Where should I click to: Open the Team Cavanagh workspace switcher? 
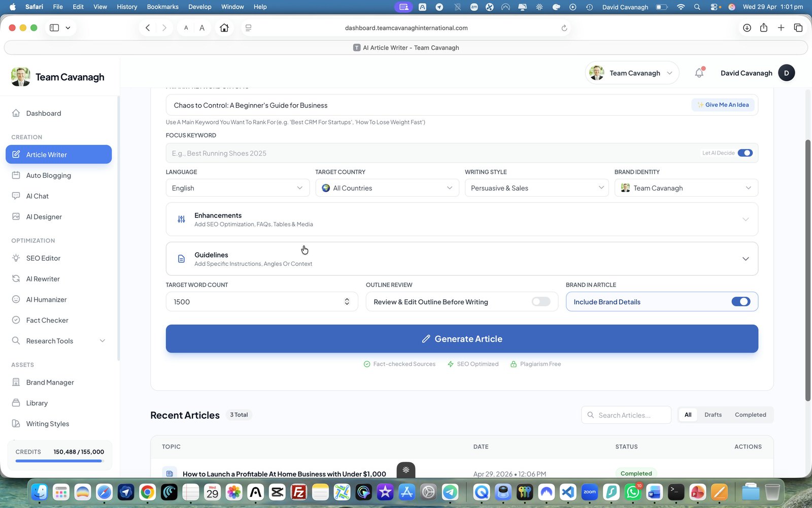[632, 73]
